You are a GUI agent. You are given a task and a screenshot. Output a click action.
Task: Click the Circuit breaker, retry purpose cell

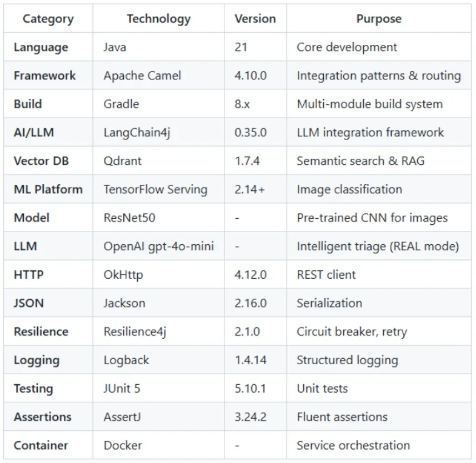tap(352, 332)
